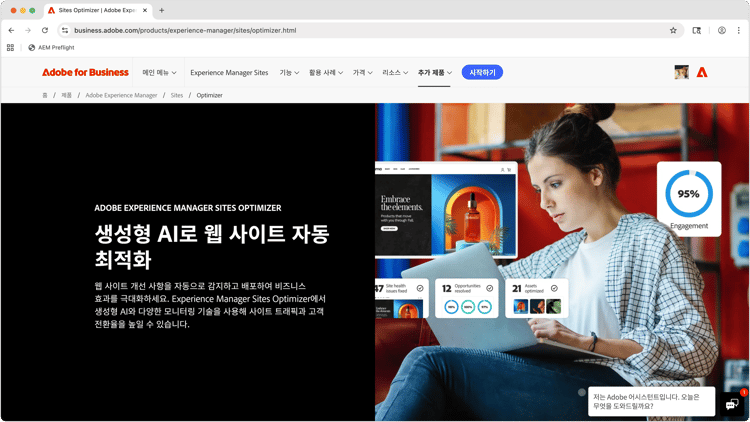Open site information icon in address bar
Image resolution: width=750 pixels, height=422 pixels.
65,30
